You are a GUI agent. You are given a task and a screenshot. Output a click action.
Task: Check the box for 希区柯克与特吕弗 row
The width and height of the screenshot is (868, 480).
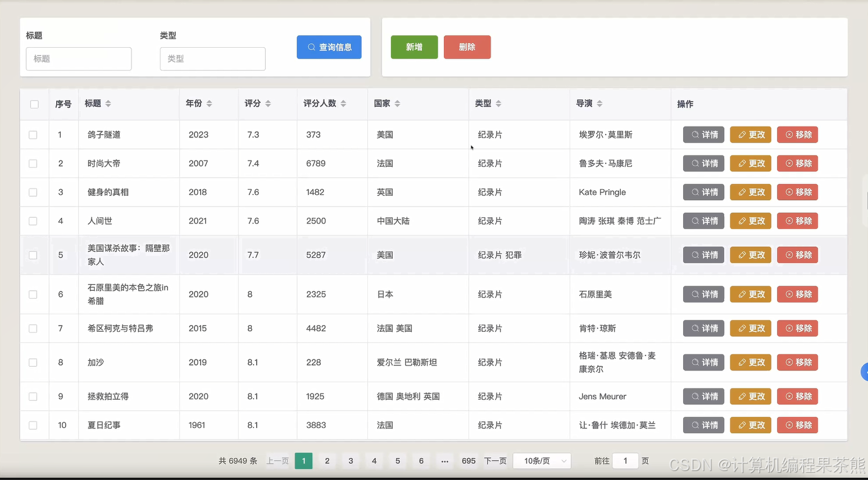33,328
